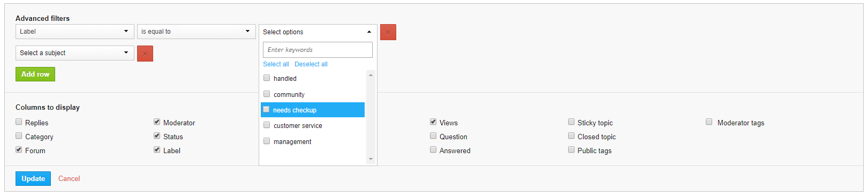
Task: Click the 'Enter keywords' search field
Action: pyautogui.click(x=318, y=50)
